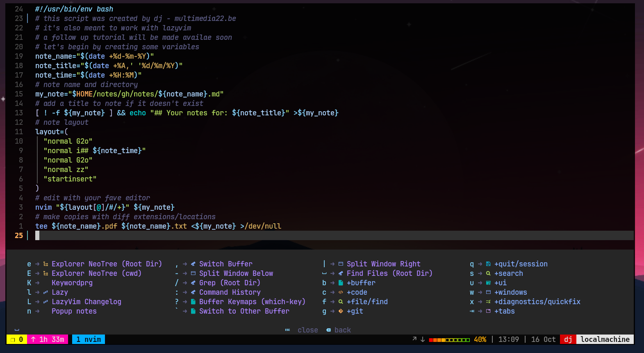This screenshot has height=353, width=644.
Task: Click the 'note_time=' assignment line
Action: click(x=89, y=75)
